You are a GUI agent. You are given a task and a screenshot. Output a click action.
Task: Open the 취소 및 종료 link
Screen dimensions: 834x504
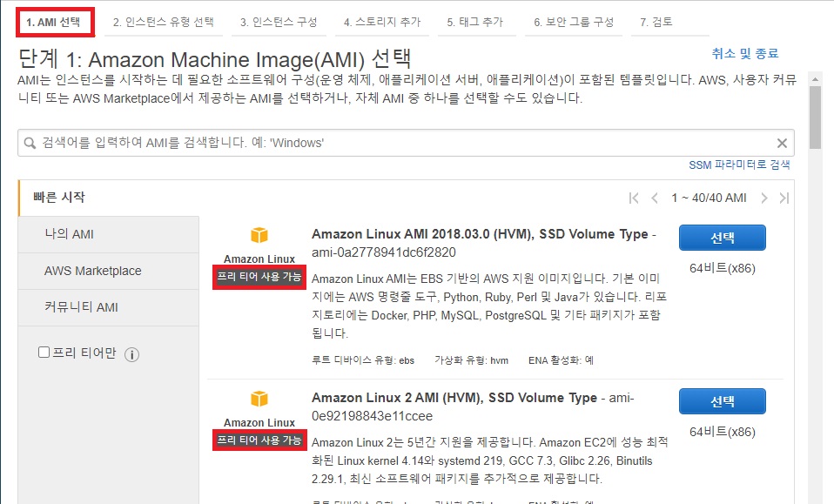[746, 53]
